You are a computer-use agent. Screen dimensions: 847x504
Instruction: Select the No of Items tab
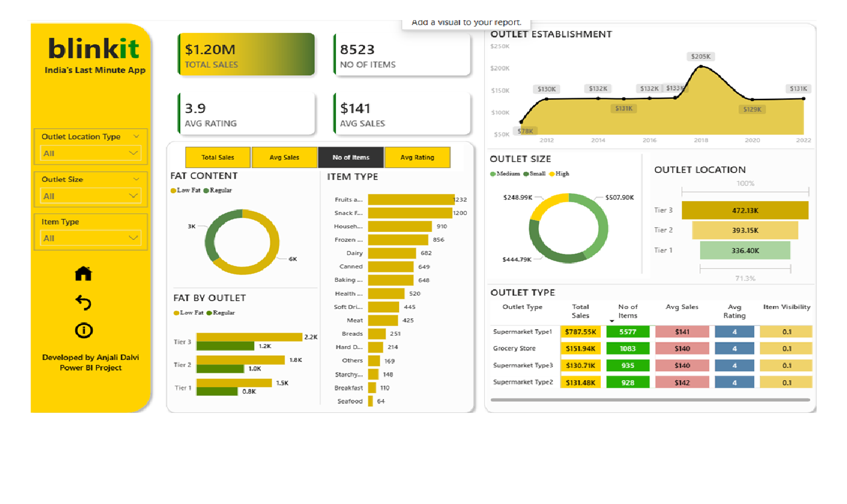tap(351, 157)
